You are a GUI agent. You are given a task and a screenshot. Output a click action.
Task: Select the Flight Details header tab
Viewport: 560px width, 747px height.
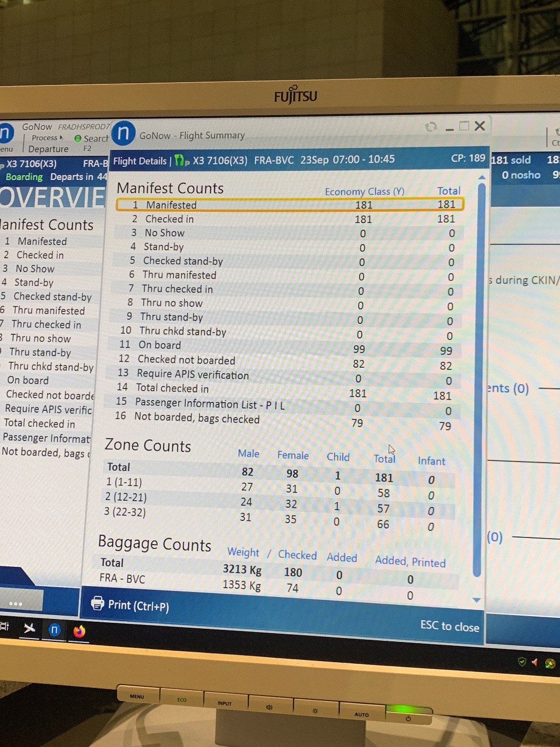click(139, 161)
